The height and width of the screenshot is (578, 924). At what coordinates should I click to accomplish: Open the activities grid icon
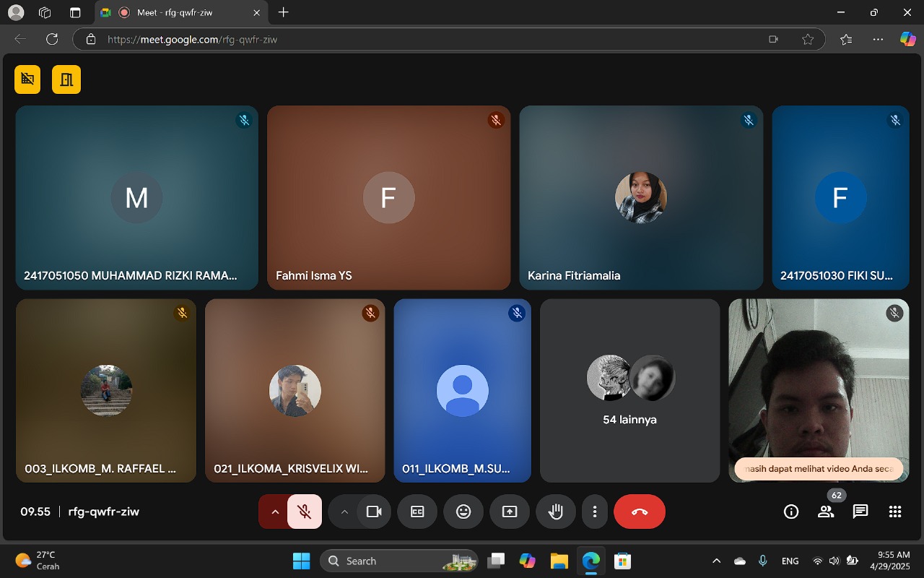click(x=895, y=512)
